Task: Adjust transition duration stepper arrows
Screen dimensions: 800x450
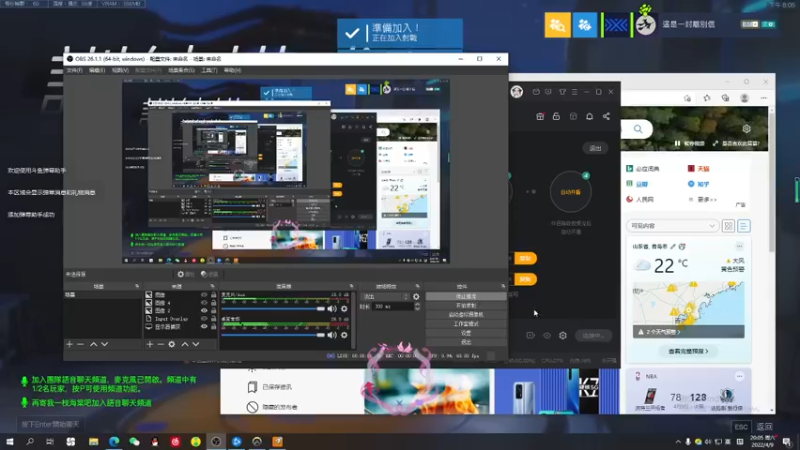Action: 417,307
